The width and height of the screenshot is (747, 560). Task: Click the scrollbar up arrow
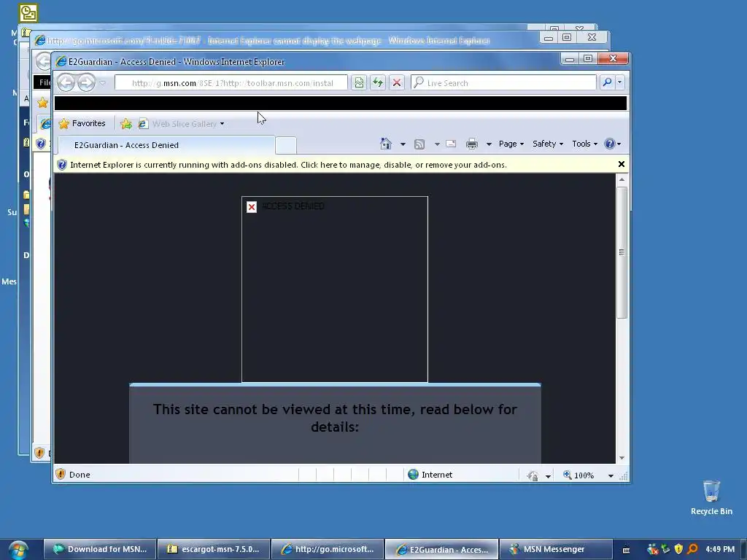tap(622, 179)
